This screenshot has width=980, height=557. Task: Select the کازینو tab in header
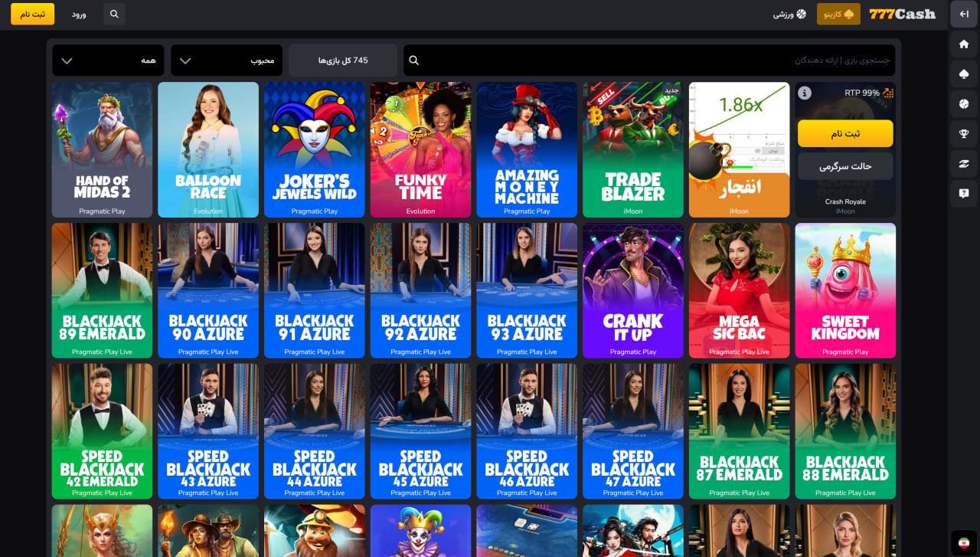838,14
